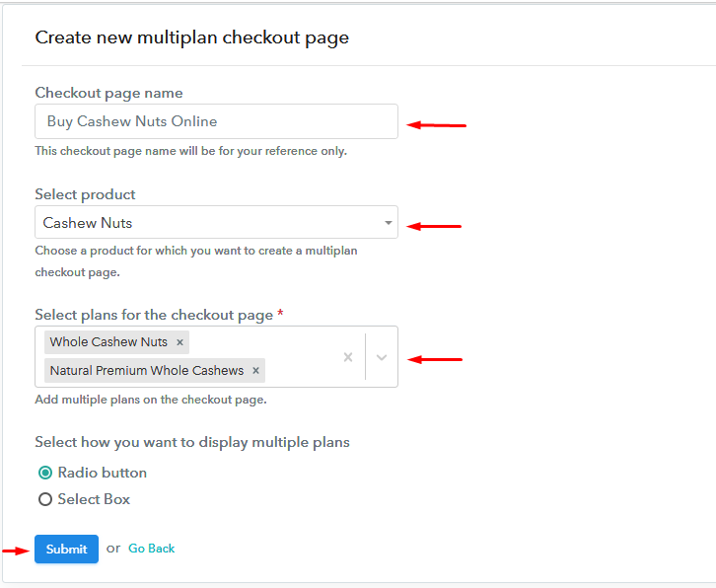Choose the Select Box display option

pyautogui.click(x=45, y=499)
